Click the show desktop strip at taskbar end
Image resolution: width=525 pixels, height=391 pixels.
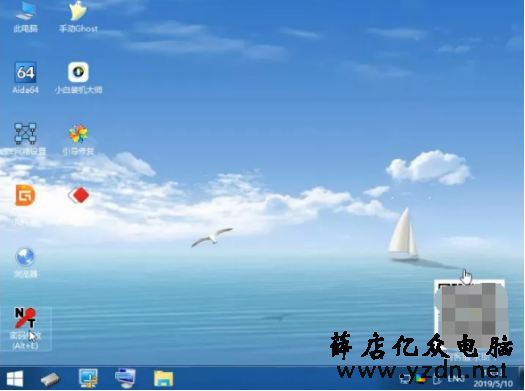(x=521, y=378)
